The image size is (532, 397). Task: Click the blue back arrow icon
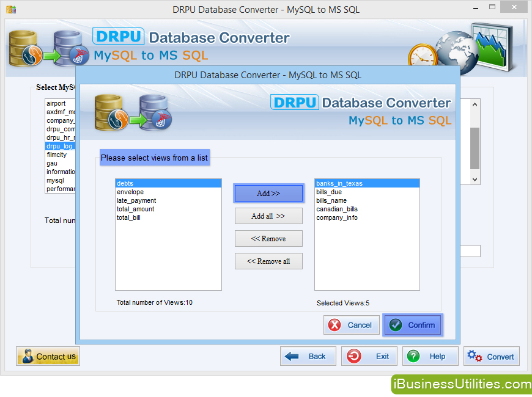tap(292, 356)
